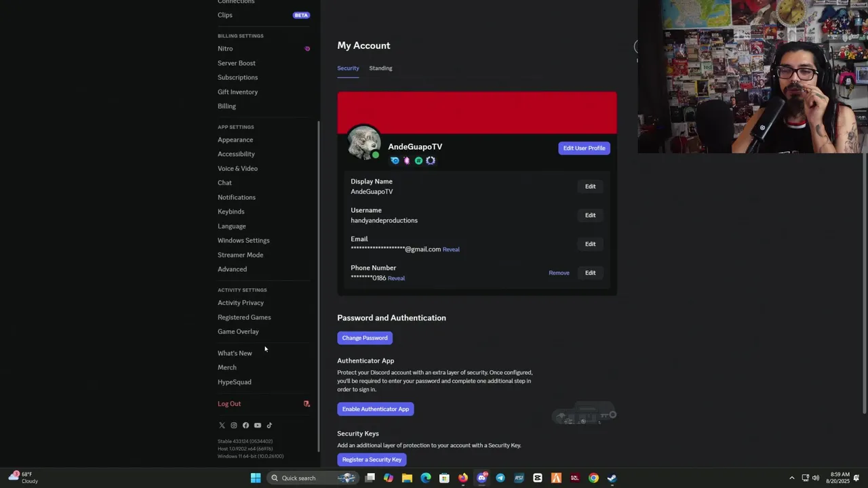Open Discord's YouTube social link icon

(x=258, y=426)
